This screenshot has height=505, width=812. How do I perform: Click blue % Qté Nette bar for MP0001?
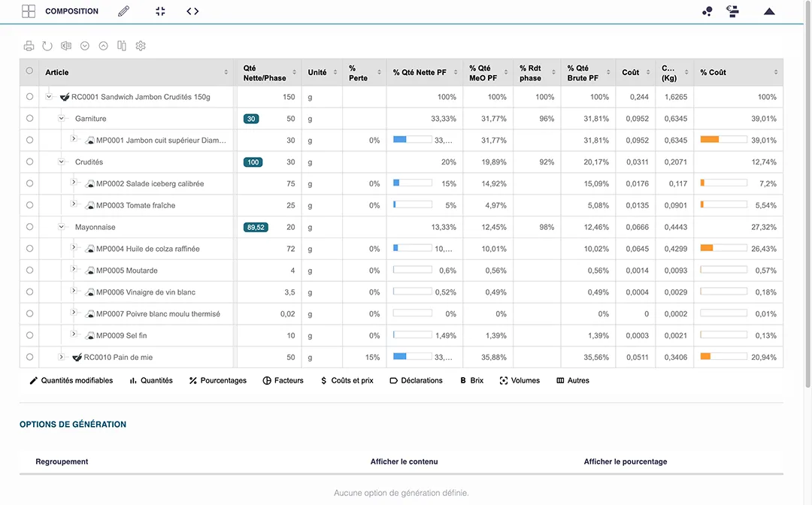(412, 140)
